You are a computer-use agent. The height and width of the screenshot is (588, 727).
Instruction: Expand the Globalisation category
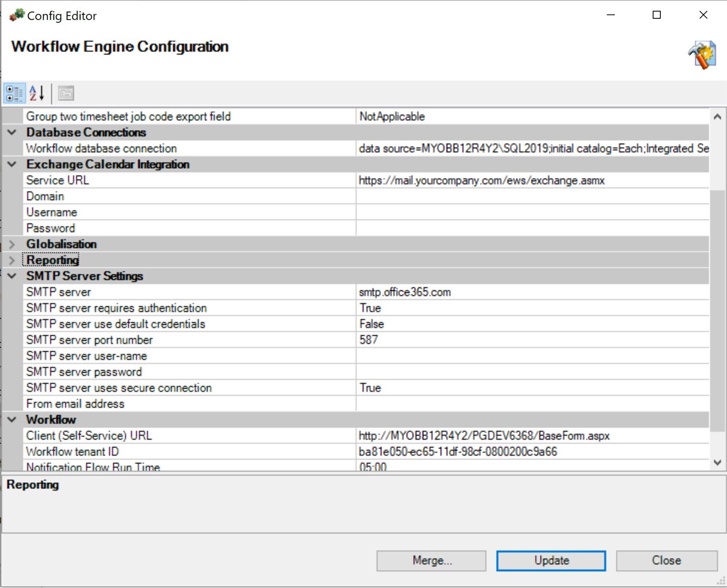12,244
